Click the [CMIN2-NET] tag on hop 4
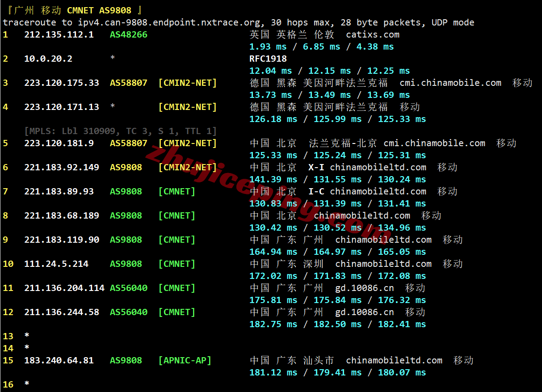The image size is (542, 392). [x=188, y=107]
